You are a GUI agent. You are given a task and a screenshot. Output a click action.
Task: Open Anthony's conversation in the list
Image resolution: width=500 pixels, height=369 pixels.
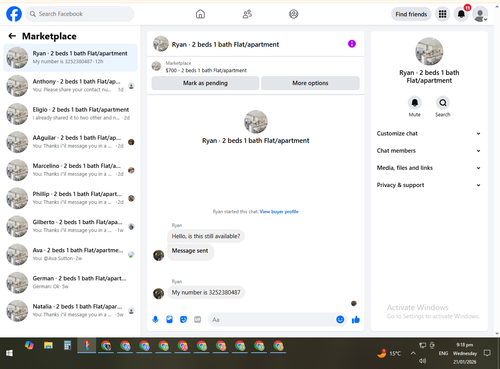(70, 86)
